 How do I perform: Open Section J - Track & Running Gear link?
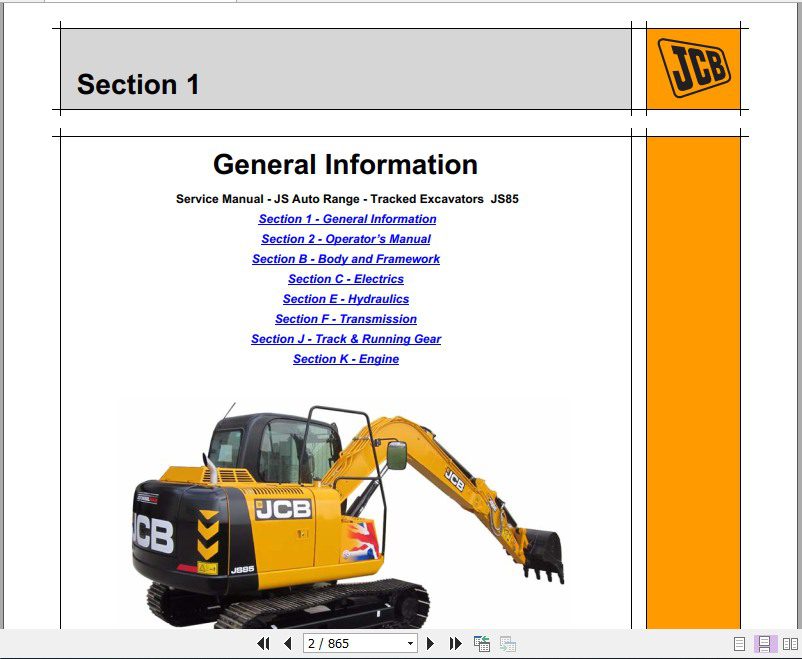click(346, 339)
